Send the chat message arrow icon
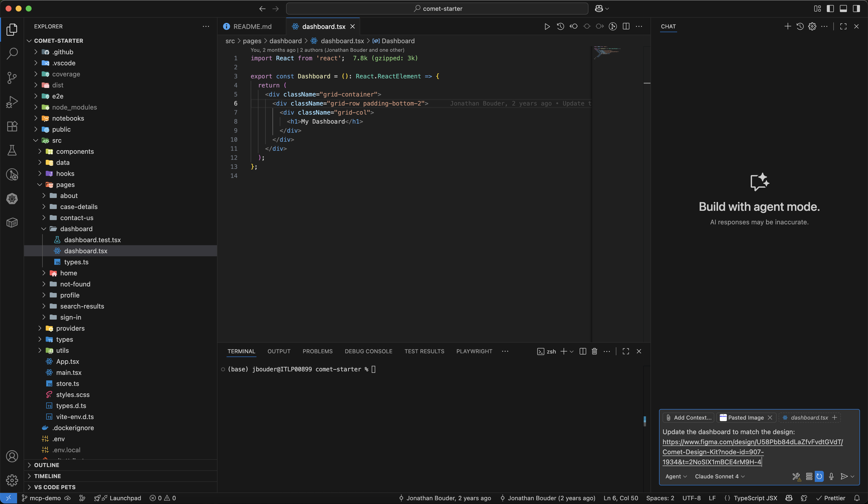868x504 pixels. 844,476
